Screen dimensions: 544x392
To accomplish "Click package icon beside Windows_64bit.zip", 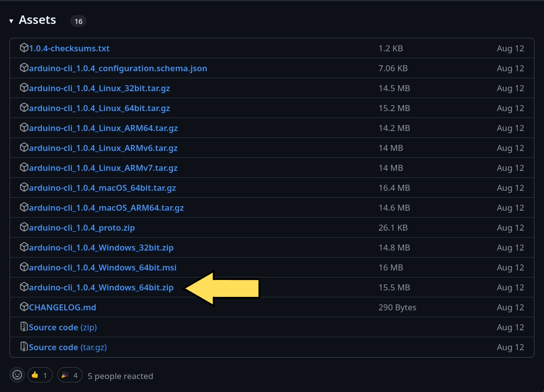I will pyautogui.click(x=24, y=286).
